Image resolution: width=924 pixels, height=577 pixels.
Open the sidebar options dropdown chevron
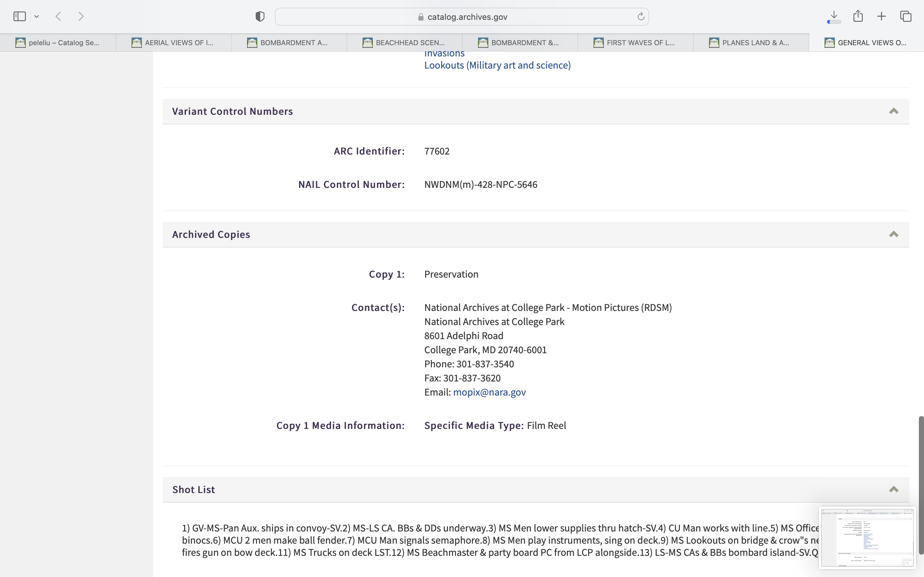coord(37,16)
